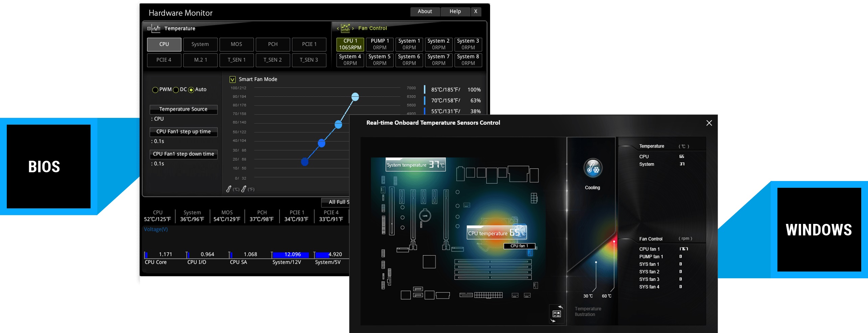This screenshot has height=333, width=868.
Task: Click the chipset square on motherboard diagram
Action: pyautogui.click(x=429, y=262)
